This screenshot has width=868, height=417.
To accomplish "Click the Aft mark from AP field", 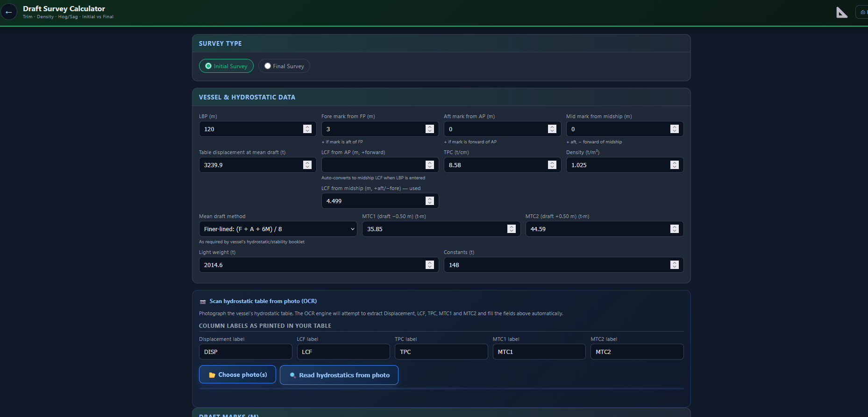I will [502, 129].
